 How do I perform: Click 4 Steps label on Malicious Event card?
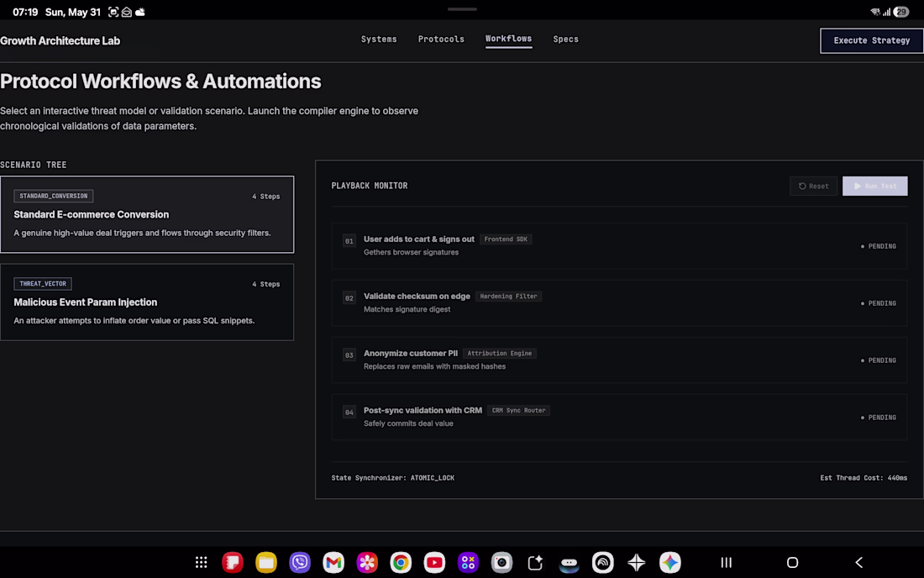tap(265, 284)
